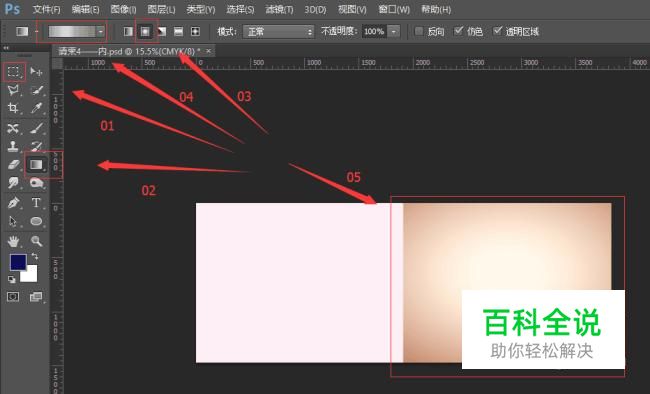Select the Move tool
Screen dimensions: 650x394
click(36, 72)
